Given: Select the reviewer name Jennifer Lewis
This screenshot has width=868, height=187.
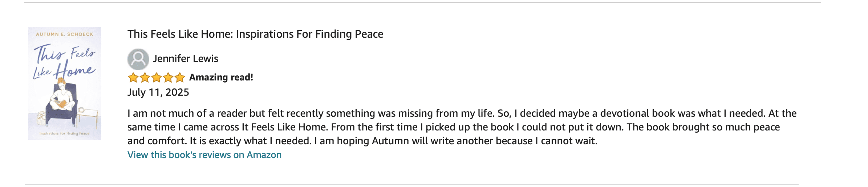Looking at the screenshot, I should [185, 59].
